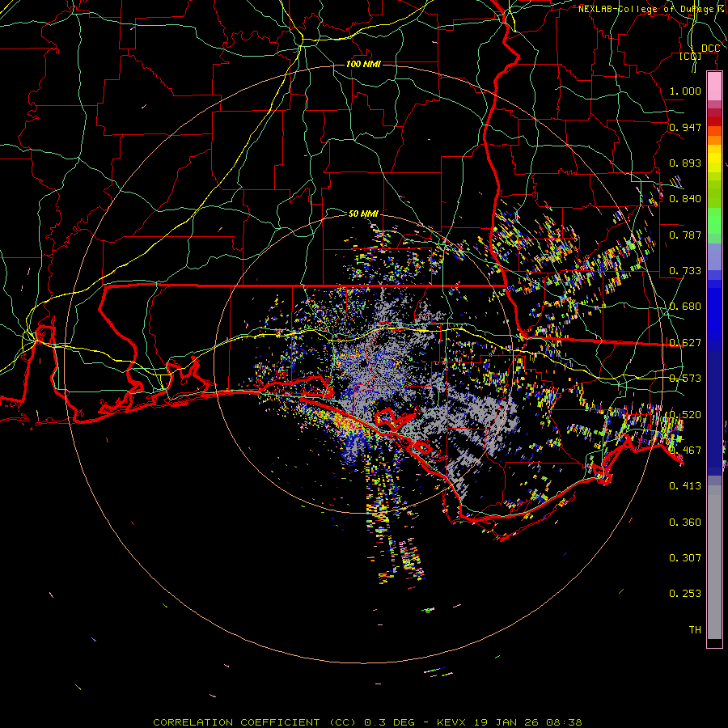This screenshot has width=728, height=728.
Task: Select the 0.840 scale value
Action: click(685, 199)
